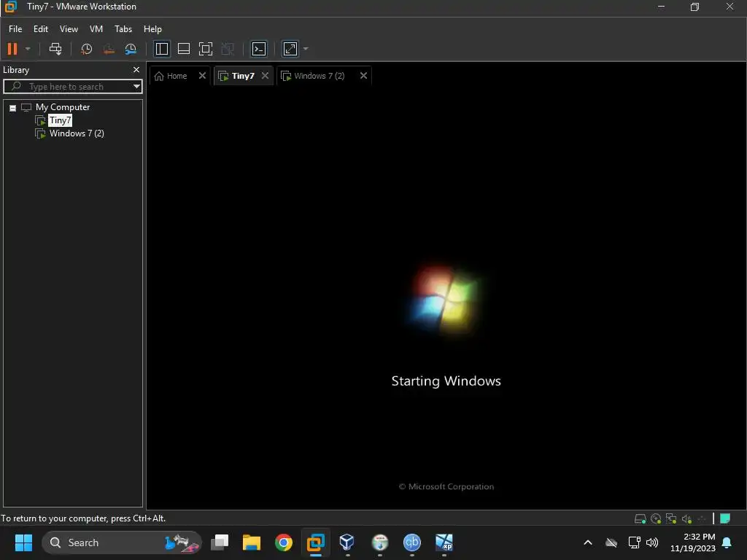
Task: Open File Explorer from the taskbar
Action: (252, 542)
